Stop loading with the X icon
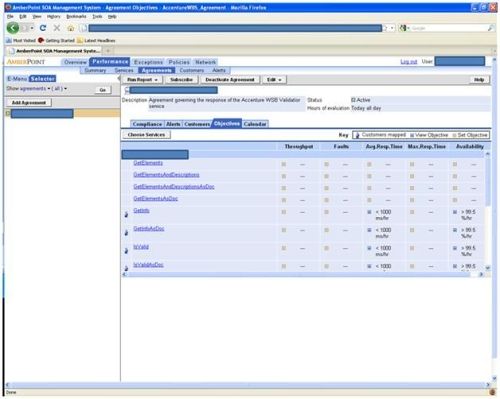500x399 pixels. 57,28
